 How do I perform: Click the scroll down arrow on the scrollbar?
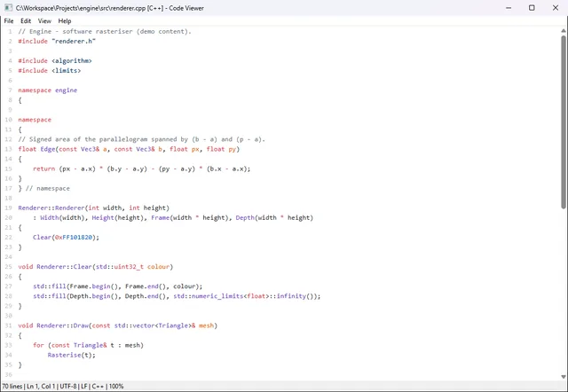[x=564, y=376]
